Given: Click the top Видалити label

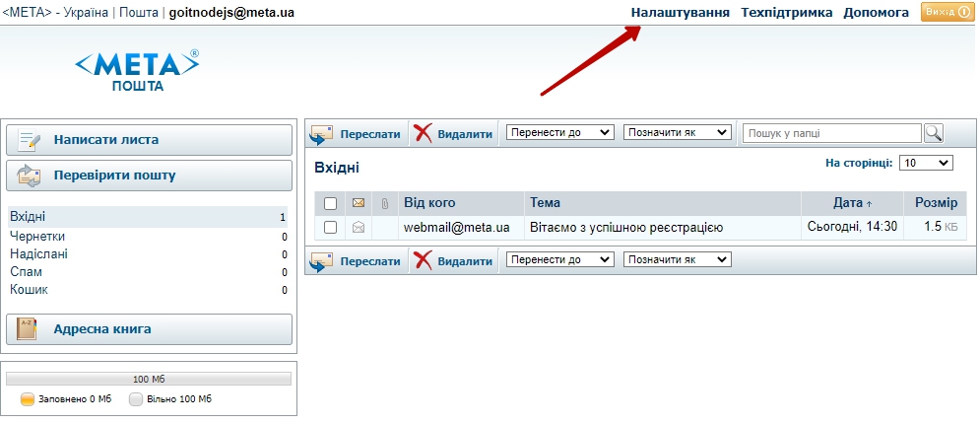Looking at the screenshot, I should (465, 134).
